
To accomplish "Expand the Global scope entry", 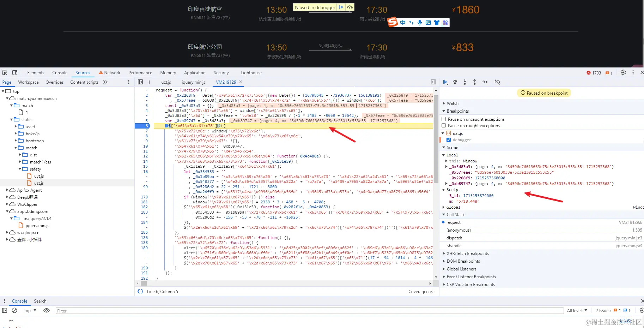I will pyautogui.click(x=444, y=207).
